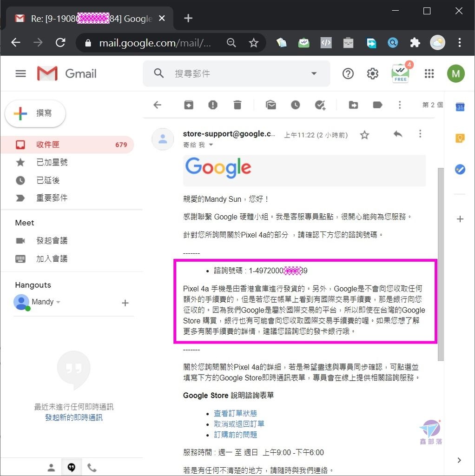Open 訂購前的問題 link
475x476 pixels.
[x=235, y=435]
